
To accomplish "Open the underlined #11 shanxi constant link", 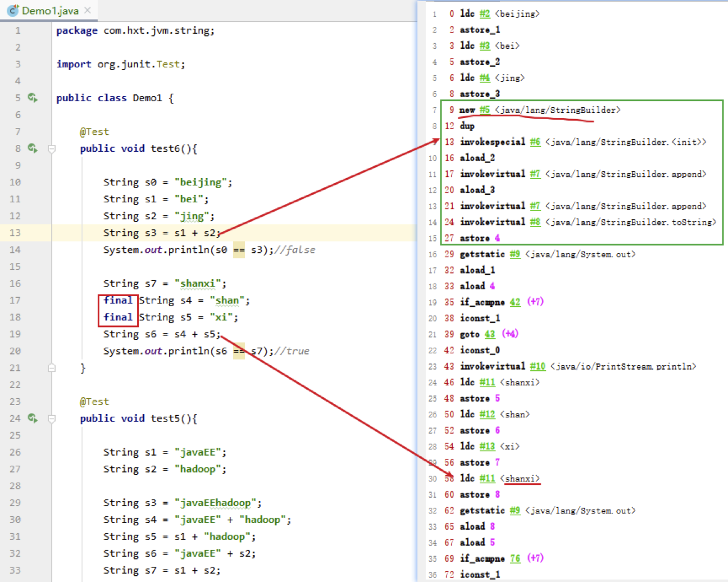I will coord(487,479).
